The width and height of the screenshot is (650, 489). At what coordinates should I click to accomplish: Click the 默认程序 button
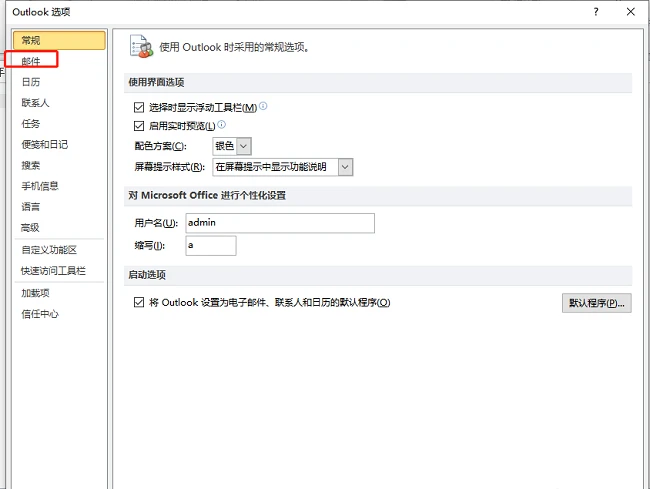[597, 303]
